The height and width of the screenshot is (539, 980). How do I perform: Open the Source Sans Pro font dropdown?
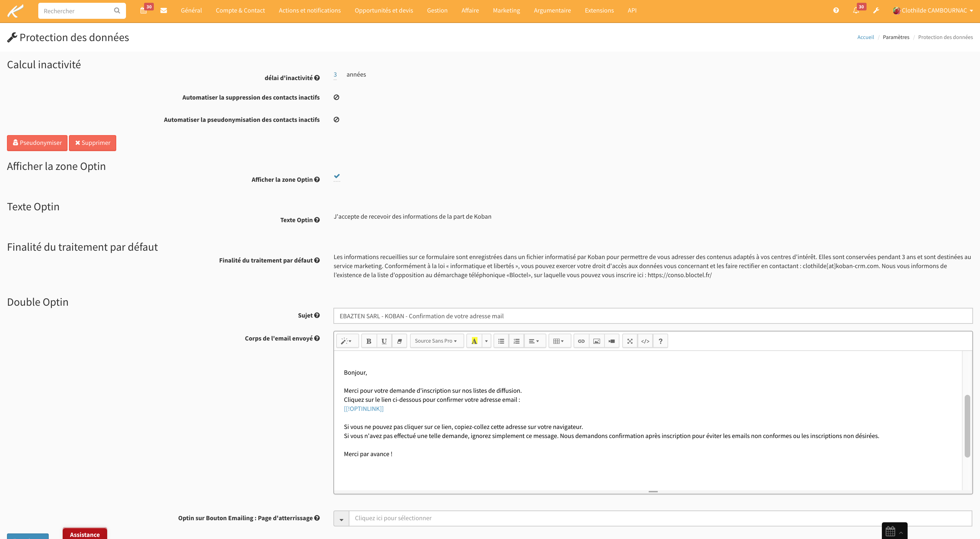(436, 341)
